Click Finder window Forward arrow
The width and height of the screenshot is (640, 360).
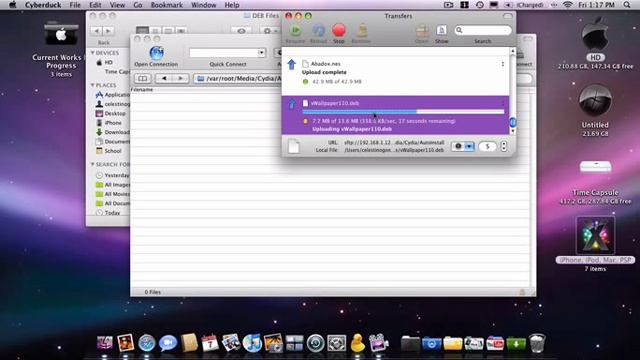pos(109,31)
